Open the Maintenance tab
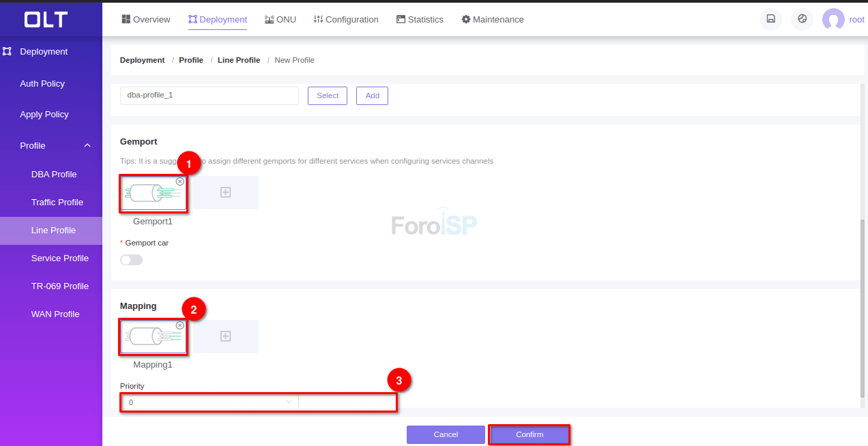The width and height of the screenshot is (868, 446). click(x=493, y=20)
